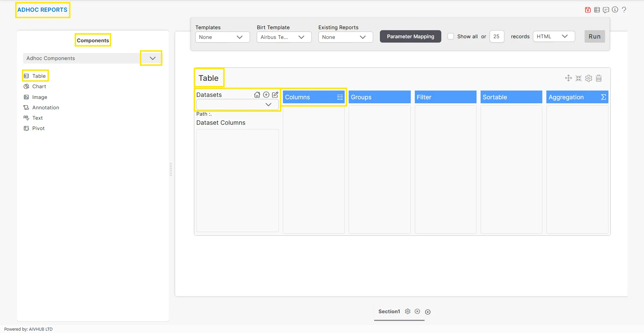Collapse the Table component using shrink icon
This screenshot has width=644, height=333.
click(x=579, y=78)
